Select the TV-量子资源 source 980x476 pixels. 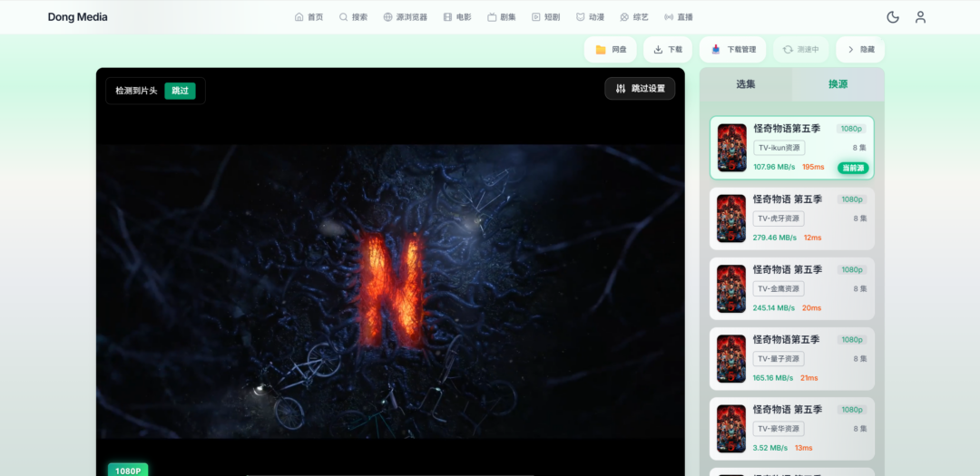(792, 358)
